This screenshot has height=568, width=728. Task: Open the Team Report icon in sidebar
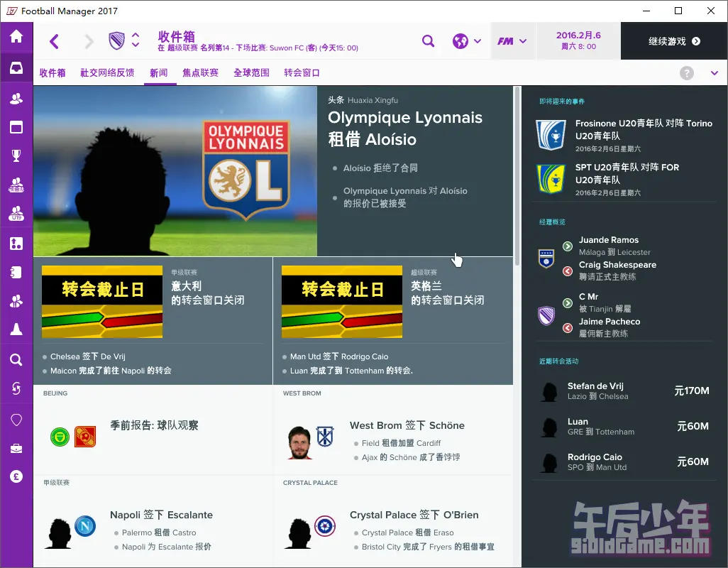(x=16, y=272)
